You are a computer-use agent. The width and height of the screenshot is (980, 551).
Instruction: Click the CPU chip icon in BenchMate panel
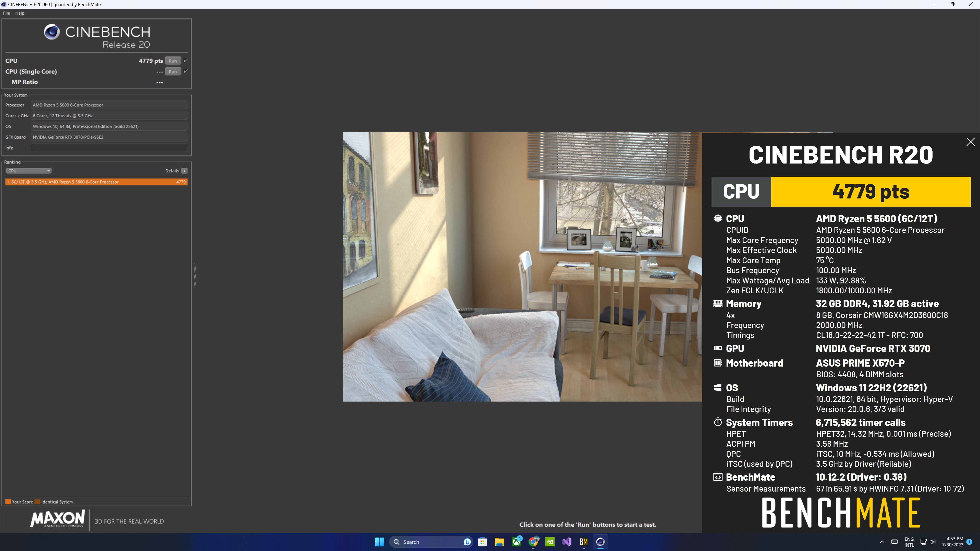pos(717,219)
